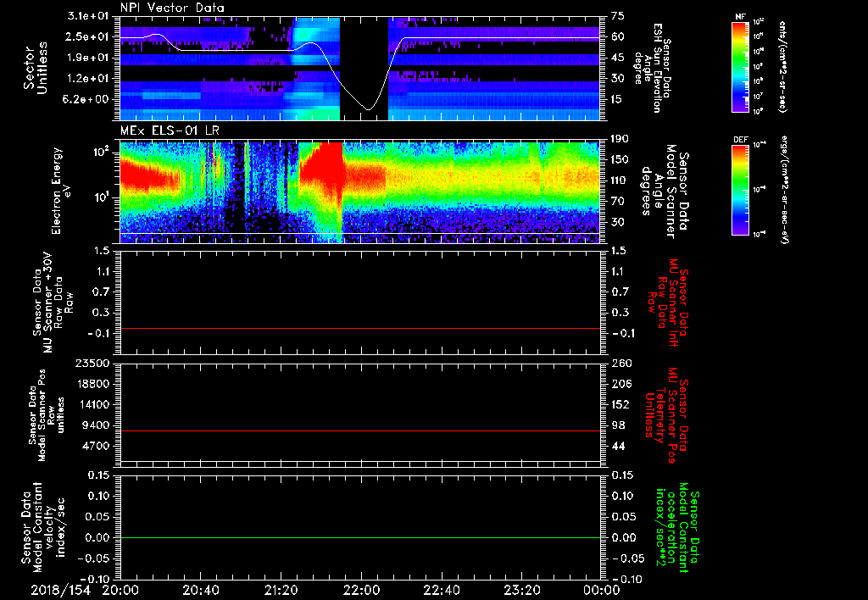Select the 'Sector Unitless' axis label
This screenshot has width=868, height=600.
[x=36, y=68]
